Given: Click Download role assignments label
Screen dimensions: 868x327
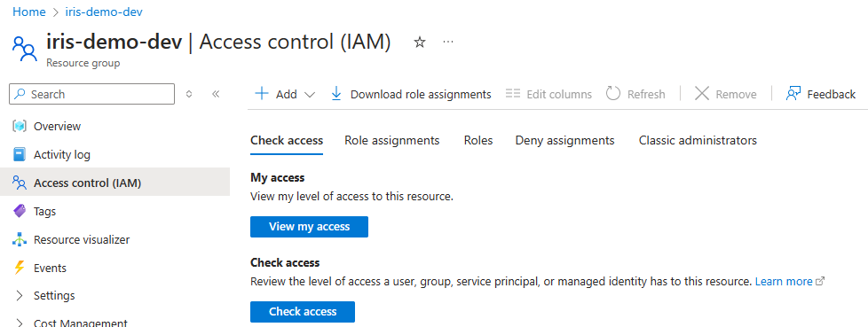Looking at the screenshot, I should point(421,95).
